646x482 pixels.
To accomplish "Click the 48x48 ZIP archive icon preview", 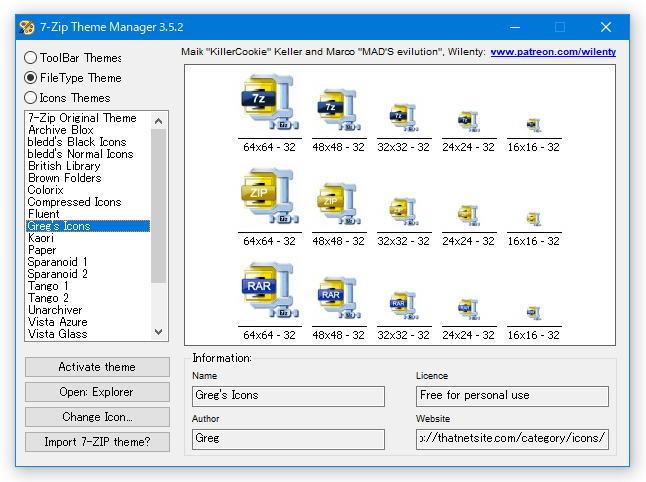I will click(x=338, y=204).
